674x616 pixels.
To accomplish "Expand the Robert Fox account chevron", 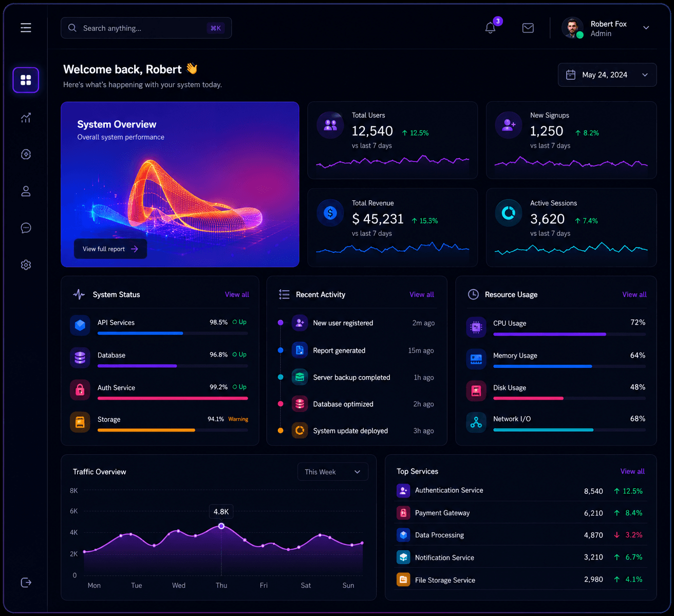I will coord(646,28).
